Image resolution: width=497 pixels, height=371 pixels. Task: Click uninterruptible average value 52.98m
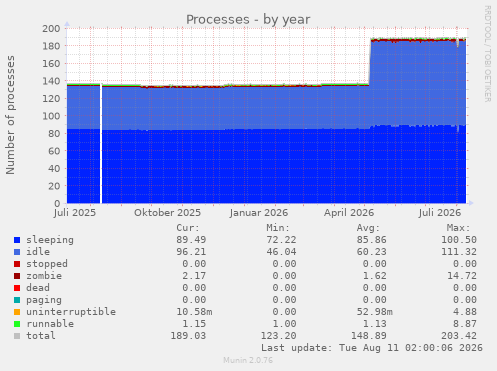tap(375, 312)
